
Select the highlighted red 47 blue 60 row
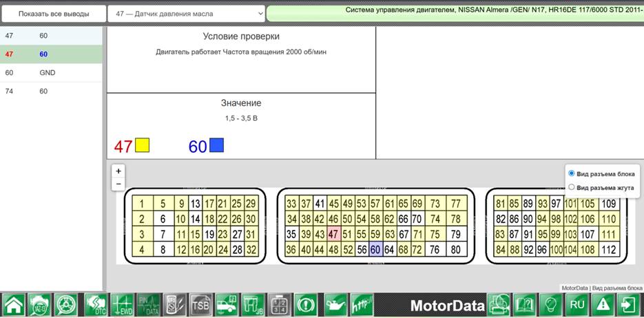point(51,54)
